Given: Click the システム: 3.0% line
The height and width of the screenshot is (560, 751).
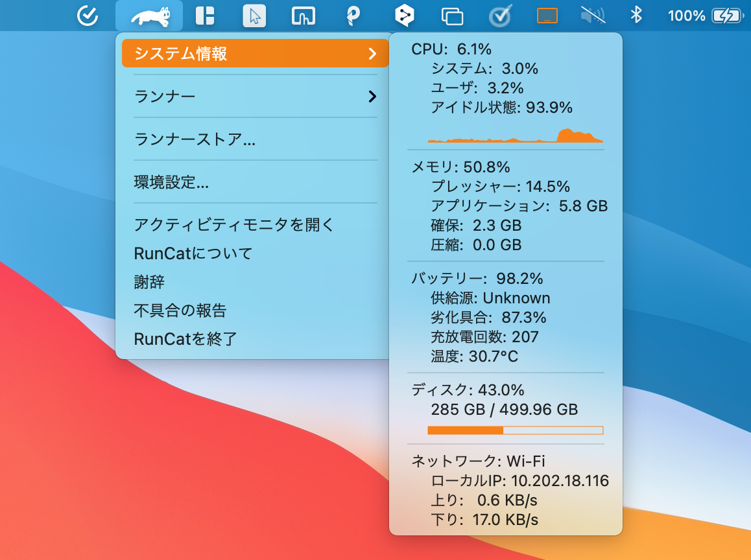Looking at the screenshot, I should point(484,69).
